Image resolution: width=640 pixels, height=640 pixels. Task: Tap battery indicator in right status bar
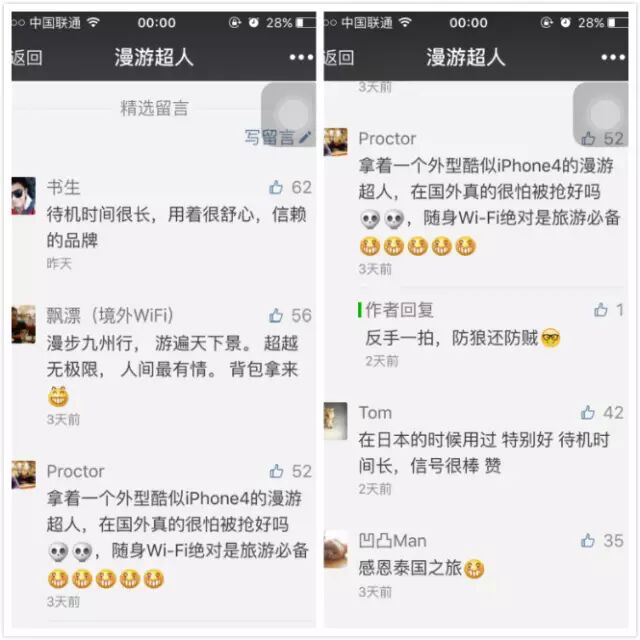coord(618,22)
